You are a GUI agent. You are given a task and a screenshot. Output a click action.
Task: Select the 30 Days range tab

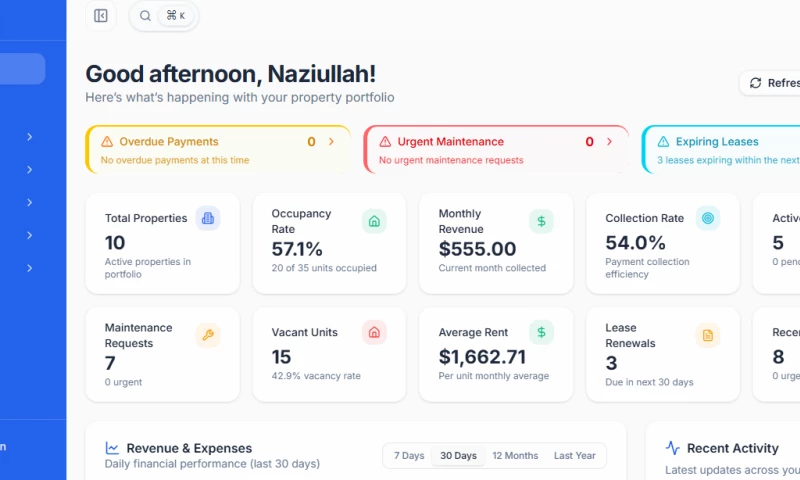coord(458,456)
